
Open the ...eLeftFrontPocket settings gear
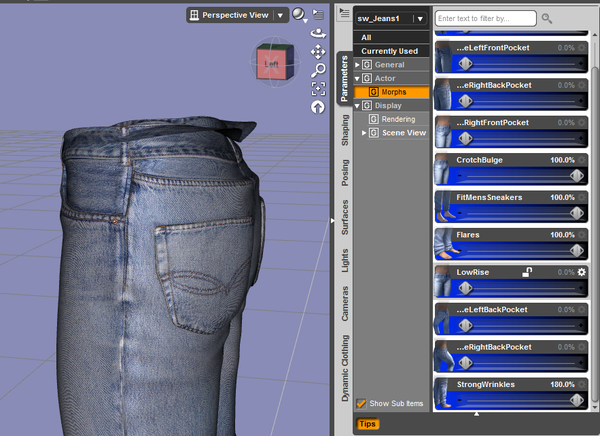(582, 48)
